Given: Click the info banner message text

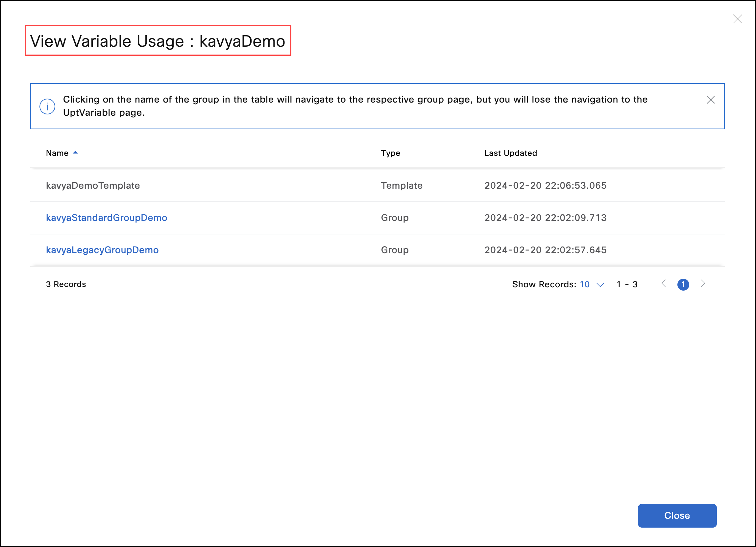Looking at the screenshot, I should (x=355, y=106).
